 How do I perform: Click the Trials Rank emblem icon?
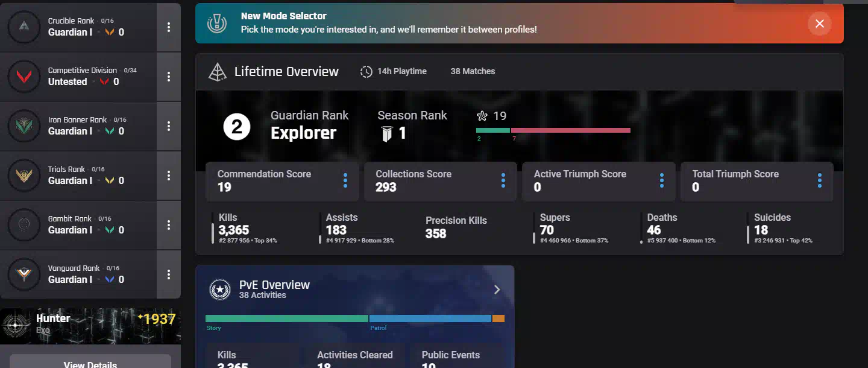click(24, 176)
